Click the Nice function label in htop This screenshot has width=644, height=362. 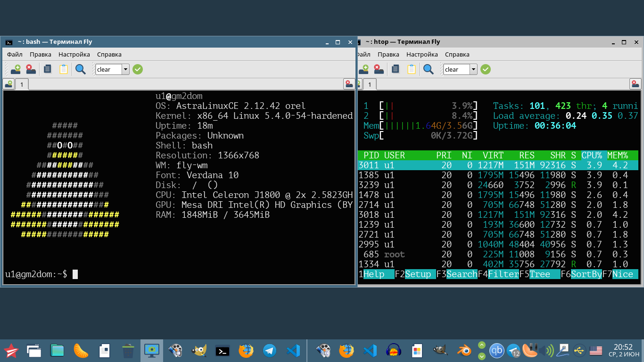point(626,274)
